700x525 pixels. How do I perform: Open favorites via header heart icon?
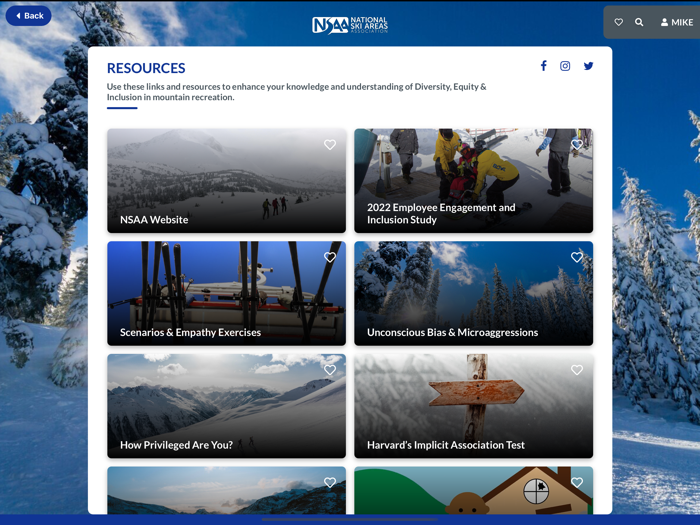618,22
